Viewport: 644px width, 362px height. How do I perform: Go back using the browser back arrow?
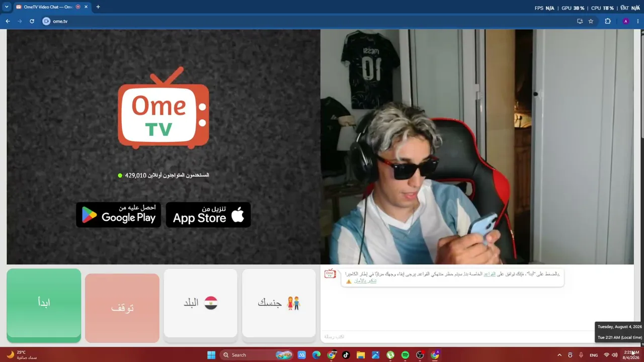8,21
